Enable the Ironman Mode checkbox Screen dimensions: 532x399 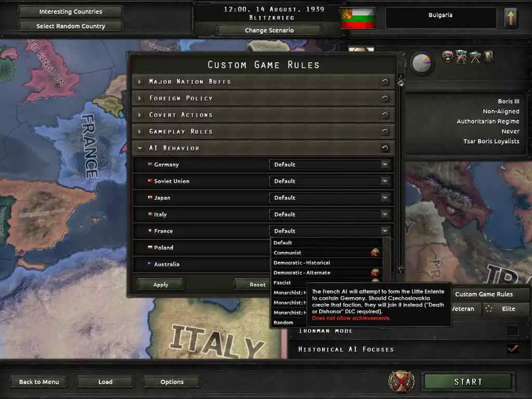tap(512, 330)
